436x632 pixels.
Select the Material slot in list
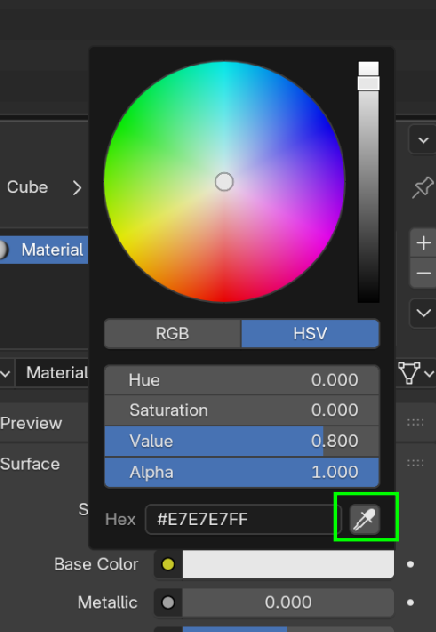[44, 250]
